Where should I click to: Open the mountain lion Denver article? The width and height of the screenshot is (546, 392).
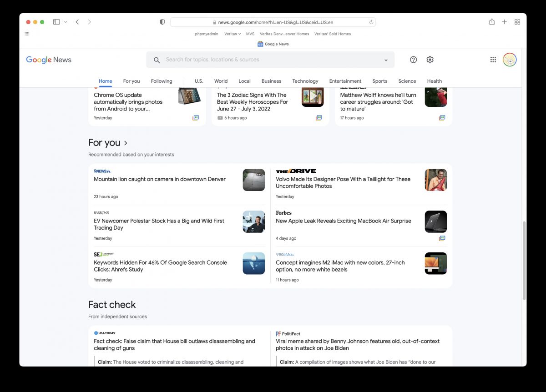[159, 179]
